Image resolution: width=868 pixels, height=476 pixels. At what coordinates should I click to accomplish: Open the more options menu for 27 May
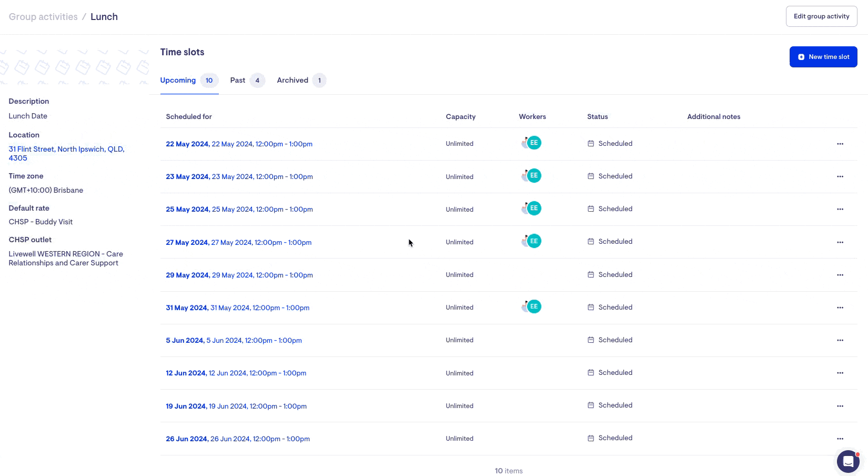840,242
